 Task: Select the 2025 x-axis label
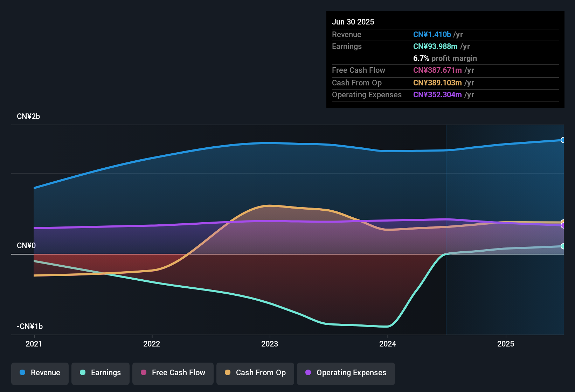tap(506, 344)
